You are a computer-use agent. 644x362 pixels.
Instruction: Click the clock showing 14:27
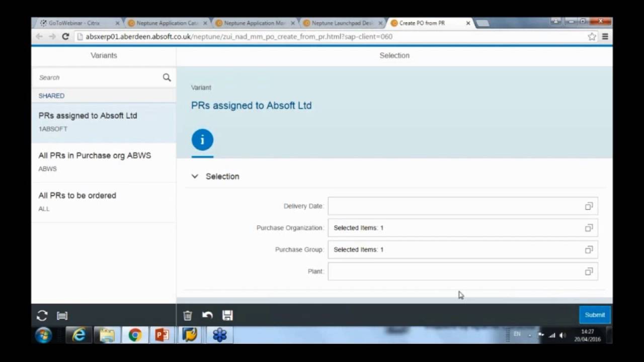[x=588, y=332]
